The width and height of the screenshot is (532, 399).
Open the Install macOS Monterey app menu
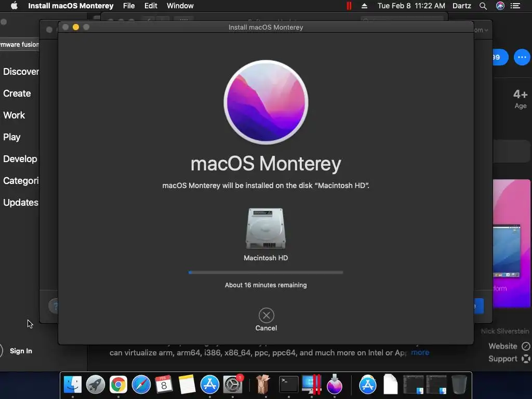click(x=71, y=6)
